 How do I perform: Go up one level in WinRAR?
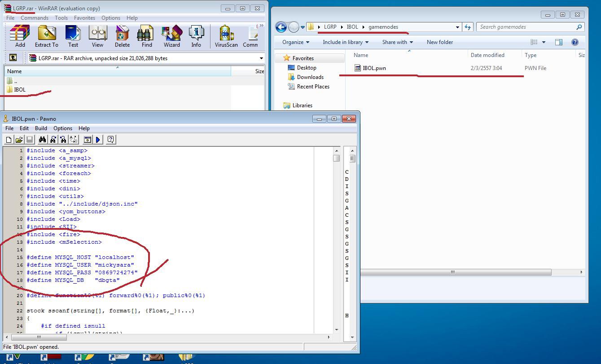coord(13,58)
